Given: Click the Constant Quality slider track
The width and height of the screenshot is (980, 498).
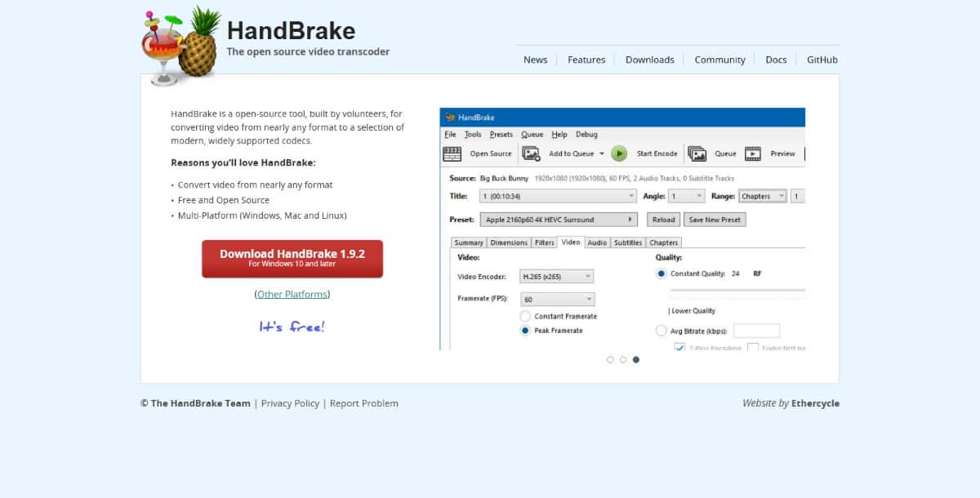Looking at the screenshot, I should tap(737, 290).
